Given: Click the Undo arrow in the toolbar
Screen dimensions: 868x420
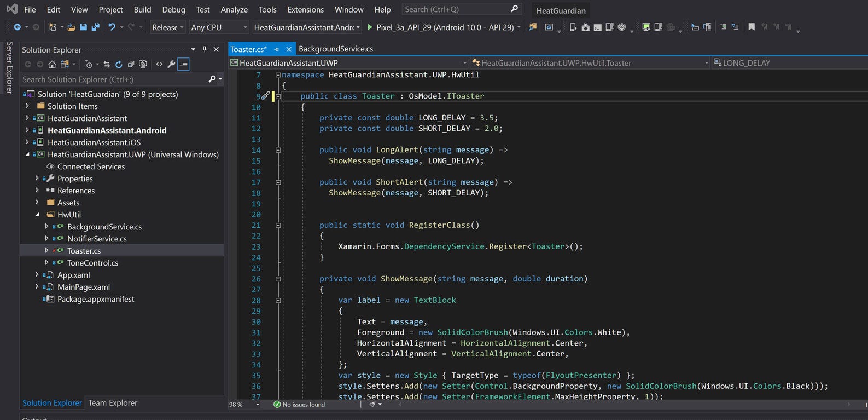Looking at the screenshot, I should (x=112, y=27).
